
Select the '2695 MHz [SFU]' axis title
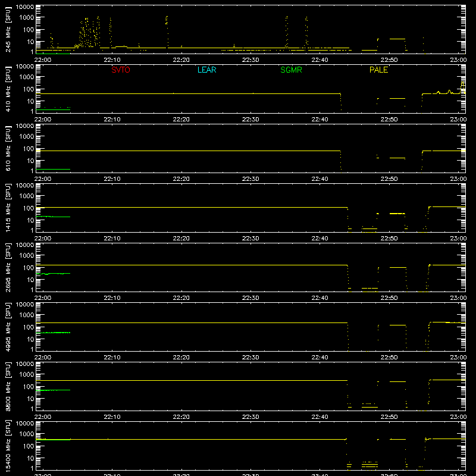[8, 267]
